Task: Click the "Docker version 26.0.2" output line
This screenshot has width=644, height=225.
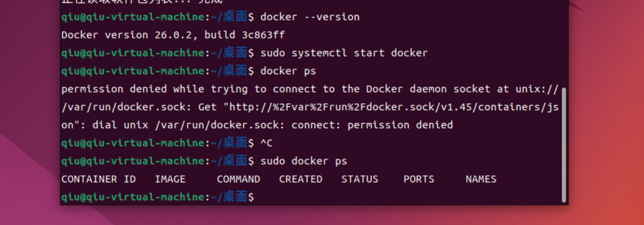Action: tap(127, 35)
